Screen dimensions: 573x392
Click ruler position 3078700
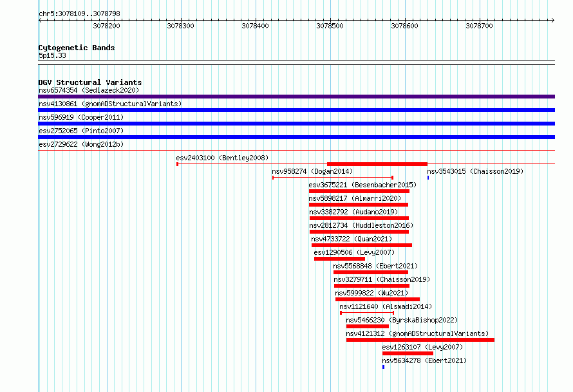coord(479,26)
